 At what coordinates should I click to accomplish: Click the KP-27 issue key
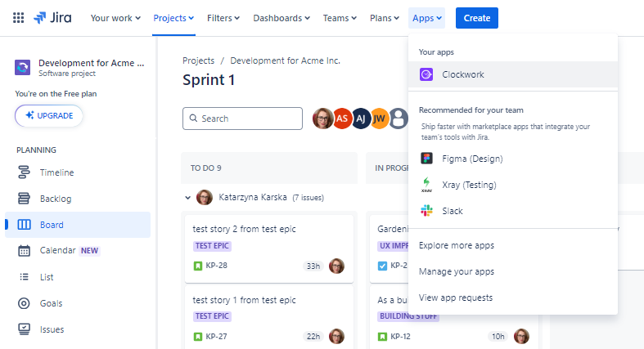(x=217, y=336)
